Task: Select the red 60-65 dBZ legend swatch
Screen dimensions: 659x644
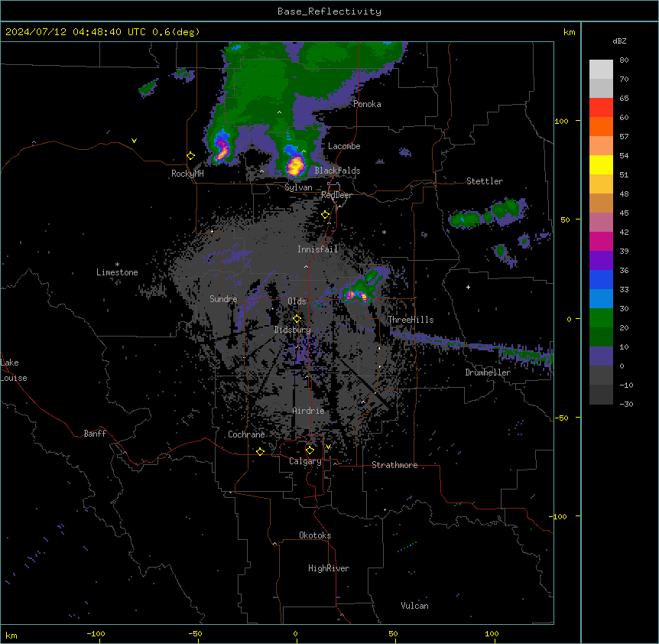Action: [x=601, y=108]
